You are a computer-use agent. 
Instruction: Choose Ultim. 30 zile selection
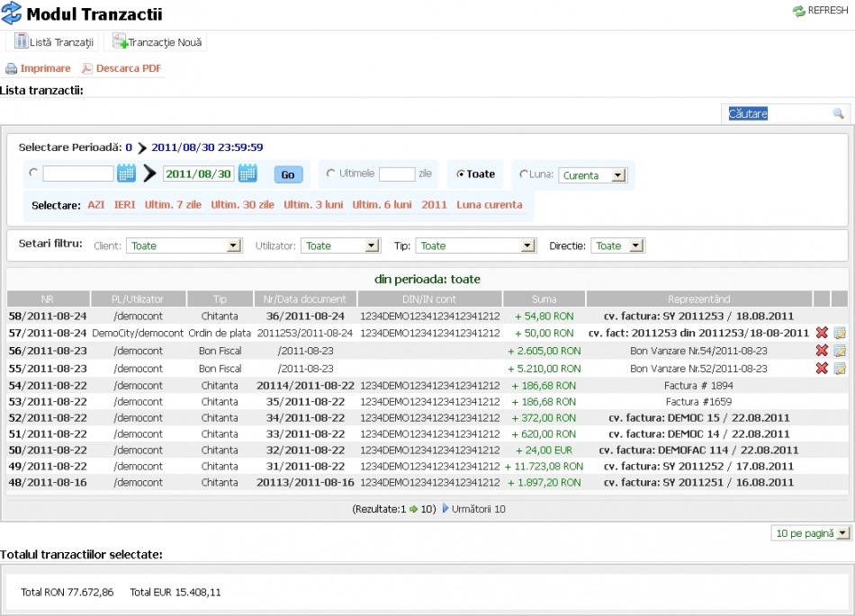point(243,205)
